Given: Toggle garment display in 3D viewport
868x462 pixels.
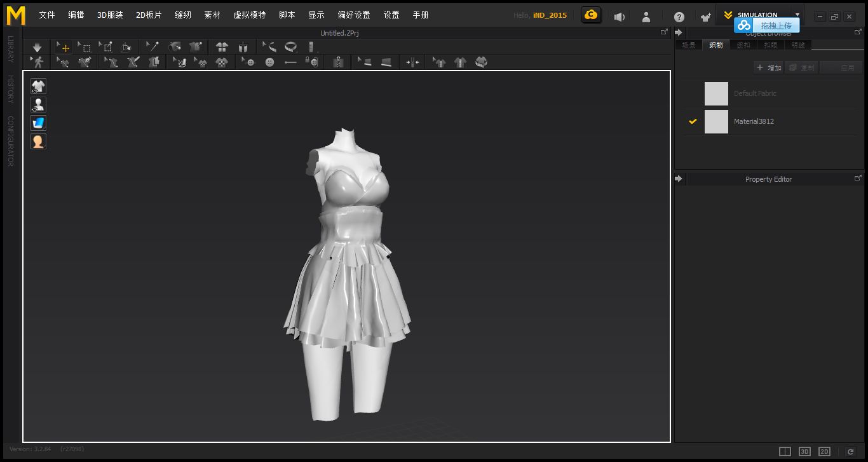Looking at the screenshot, I should click(x=39, y=86).
